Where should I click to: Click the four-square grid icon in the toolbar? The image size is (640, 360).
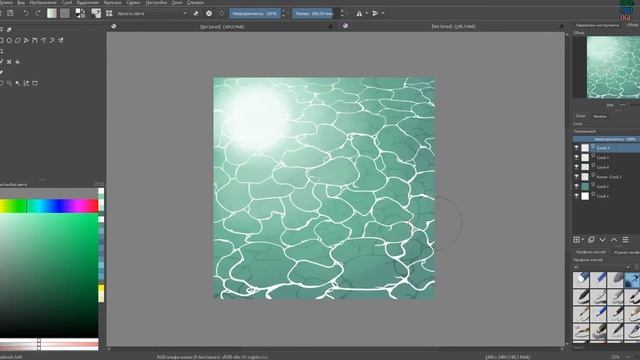pyautogui.click(x=109, y=13)
